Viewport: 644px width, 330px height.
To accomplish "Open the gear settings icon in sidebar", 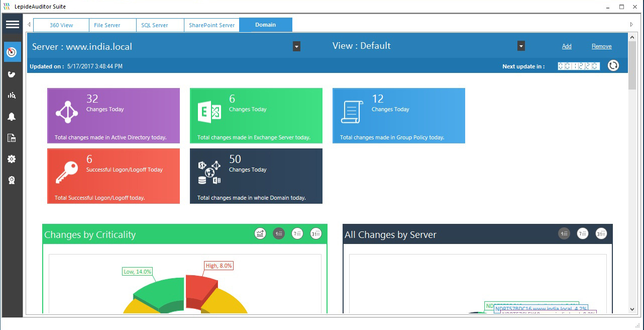I will (12, 159).
